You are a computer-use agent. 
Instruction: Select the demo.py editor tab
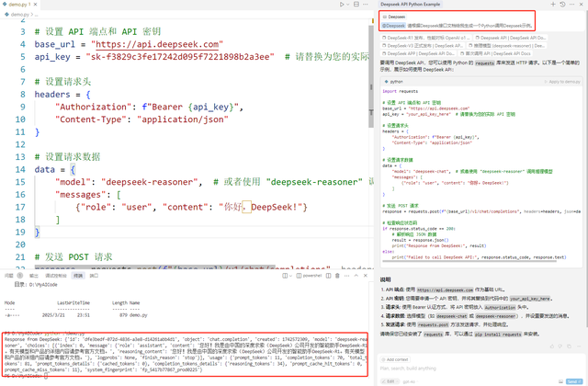(18, 5)
